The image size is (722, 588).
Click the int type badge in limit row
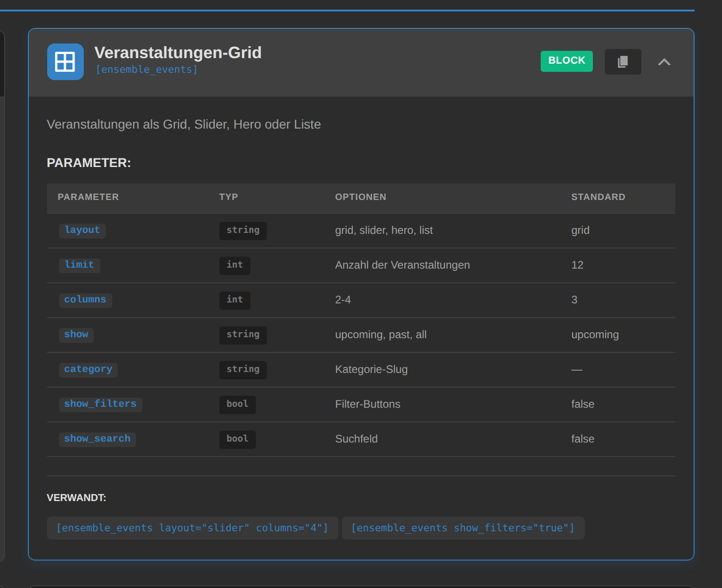click(234, 265)
